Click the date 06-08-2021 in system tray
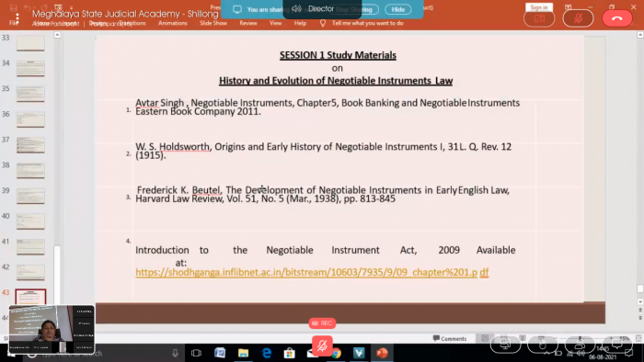Screen dimensions: 644x362 pyautogui.click(x=603, y=356)
